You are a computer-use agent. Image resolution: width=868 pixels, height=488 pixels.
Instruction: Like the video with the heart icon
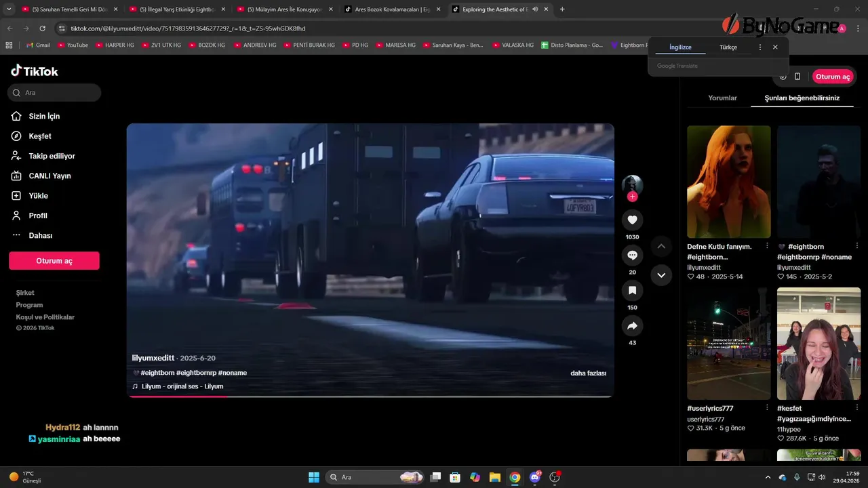(632, 220)
